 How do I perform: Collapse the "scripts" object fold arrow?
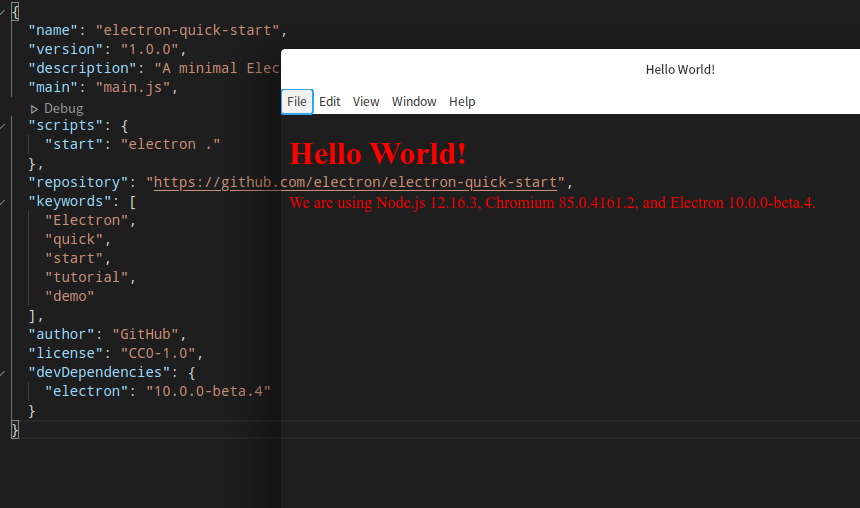pos(3,126)
